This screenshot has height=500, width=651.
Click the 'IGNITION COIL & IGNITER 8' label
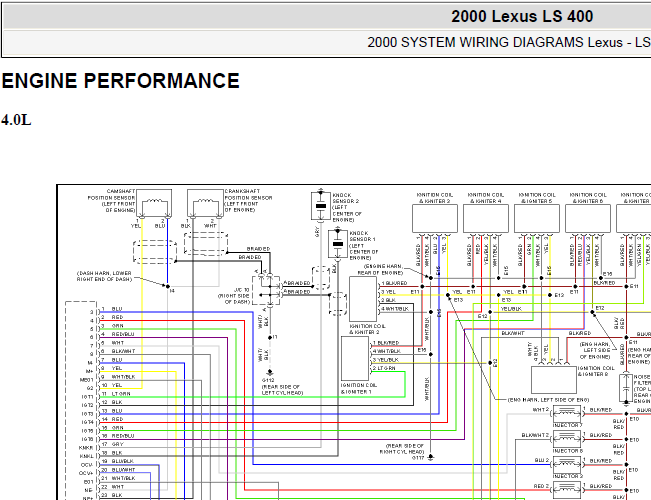click(x=595, y=371)
